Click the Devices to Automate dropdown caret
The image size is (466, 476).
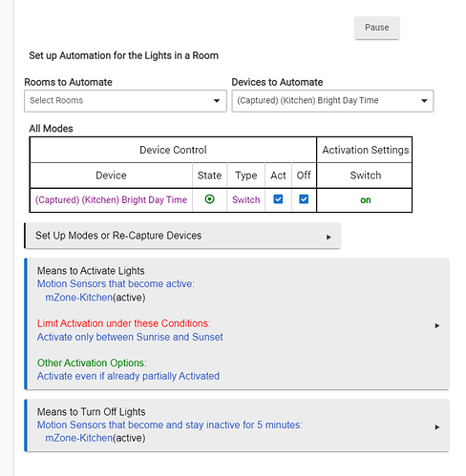click(x=424, y=101)
